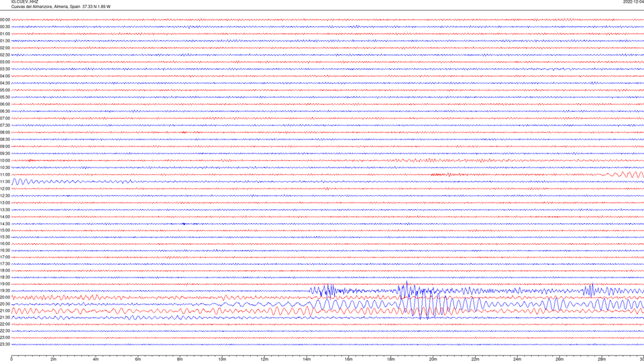Click the '07:00' trace time label
Image resolution: width=644 pixels, height=362 pixels.
coord(5,119)
